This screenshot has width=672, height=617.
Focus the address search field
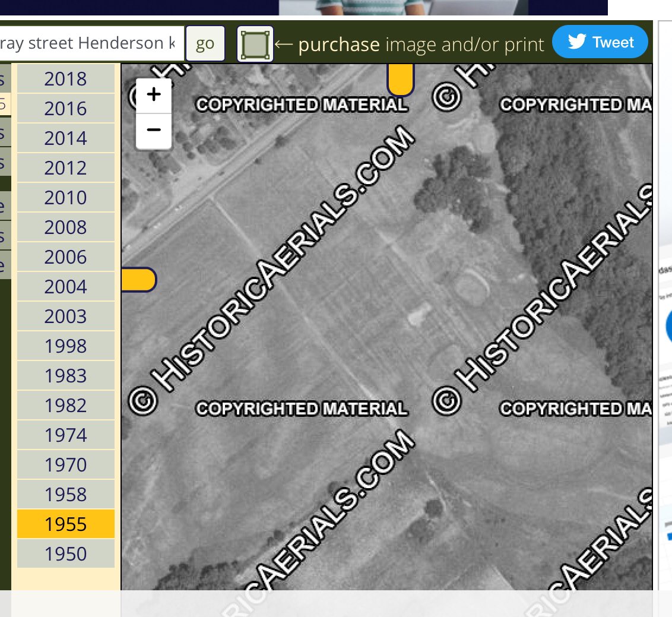coord(91,43)
